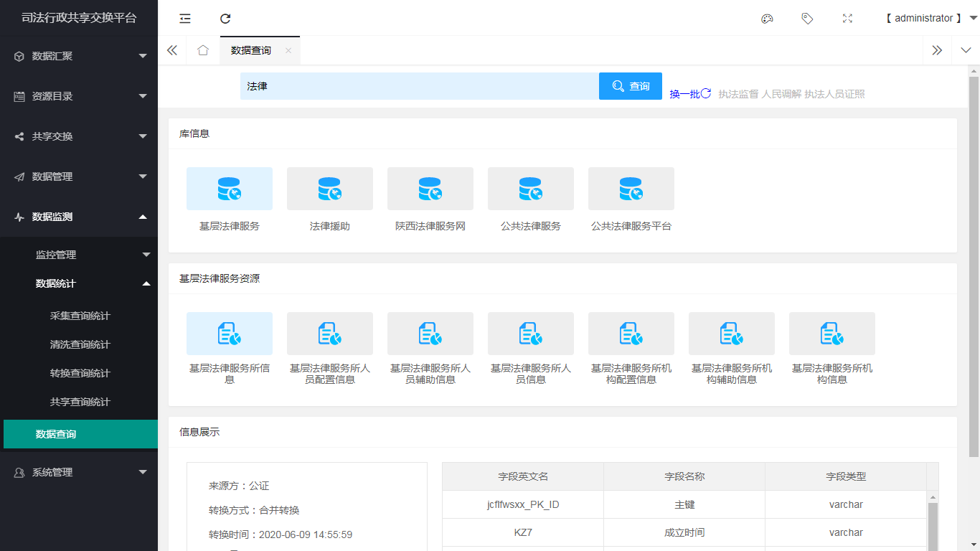Click the KZ7 table cell
Screen dimensions: 980x551
click(523, 532)
